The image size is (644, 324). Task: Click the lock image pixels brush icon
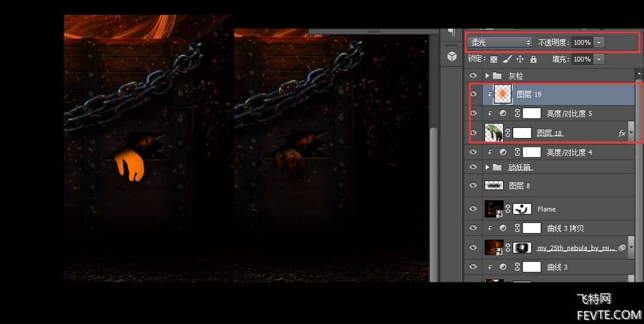coord(507,59)
